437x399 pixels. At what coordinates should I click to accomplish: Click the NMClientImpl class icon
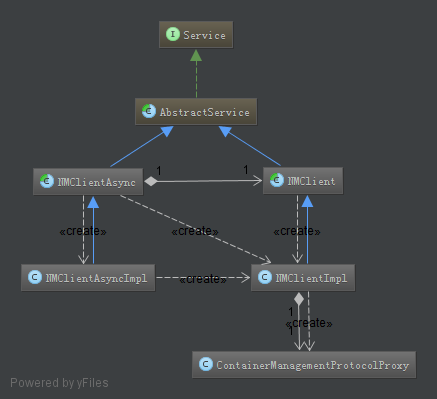[265, 277]
